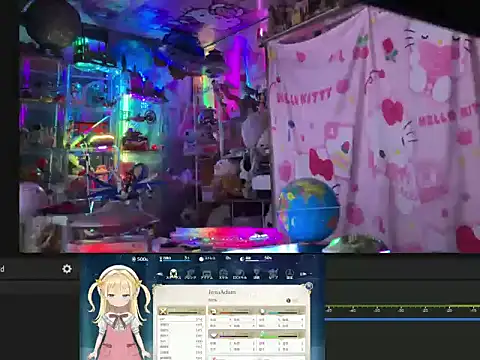Open the fifth menu icon in the game bar
Image resolution: width=480 pixels, height=360 pixels.
239,274
